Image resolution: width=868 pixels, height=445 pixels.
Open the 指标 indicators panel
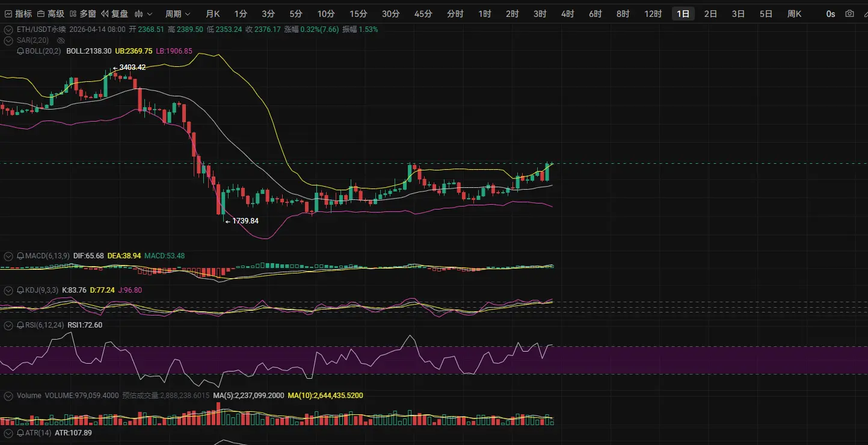18,13
